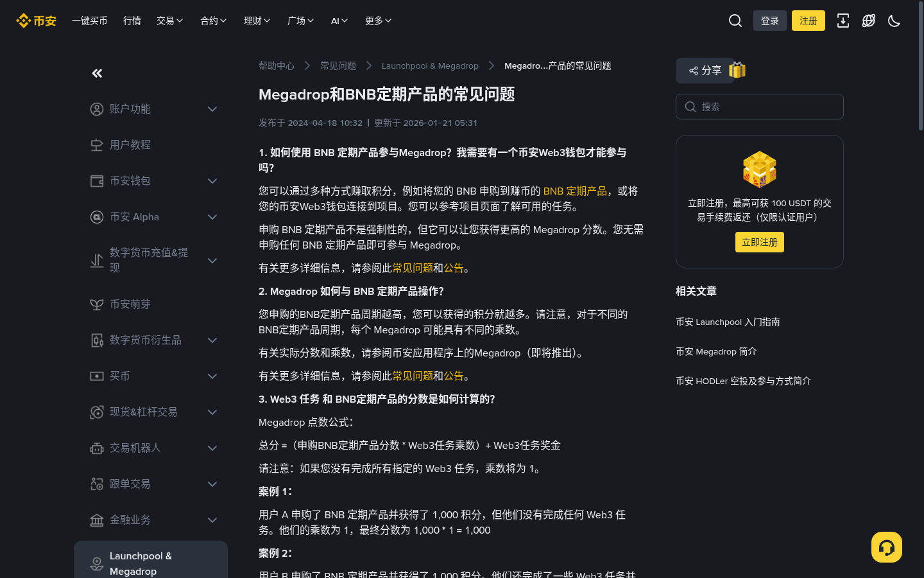Toggle dark mode moon icon
This screenshot has height=578, width=924.
tap(894, 21)
